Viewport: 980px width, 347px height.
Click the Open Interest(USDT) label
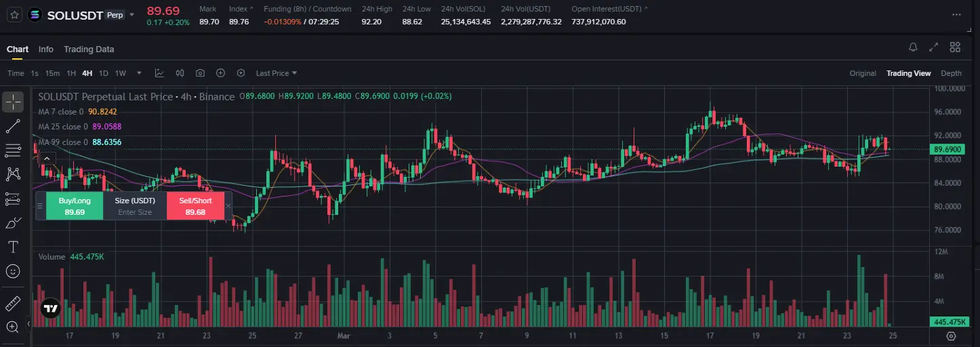point(607,9)
